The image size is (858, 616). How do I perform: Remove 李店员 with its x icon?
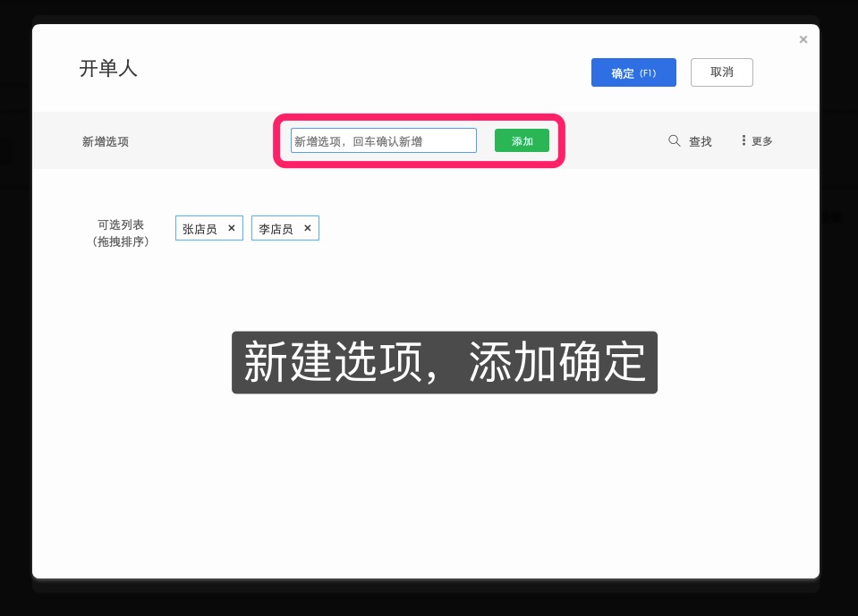click(308, 228)
